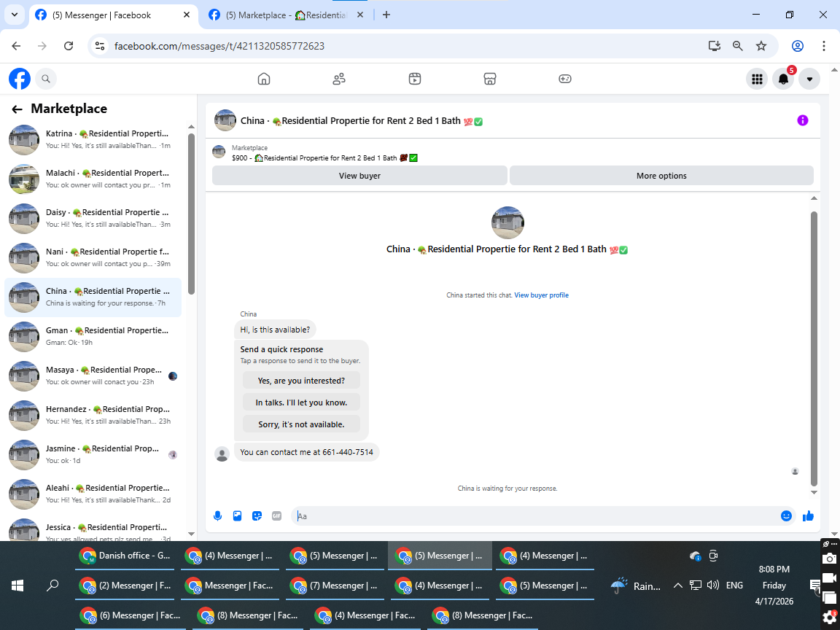The width and height of the screenshot is (840, 630).
Task: Open the GIF picker icon
Action: (x=276, y=516)
